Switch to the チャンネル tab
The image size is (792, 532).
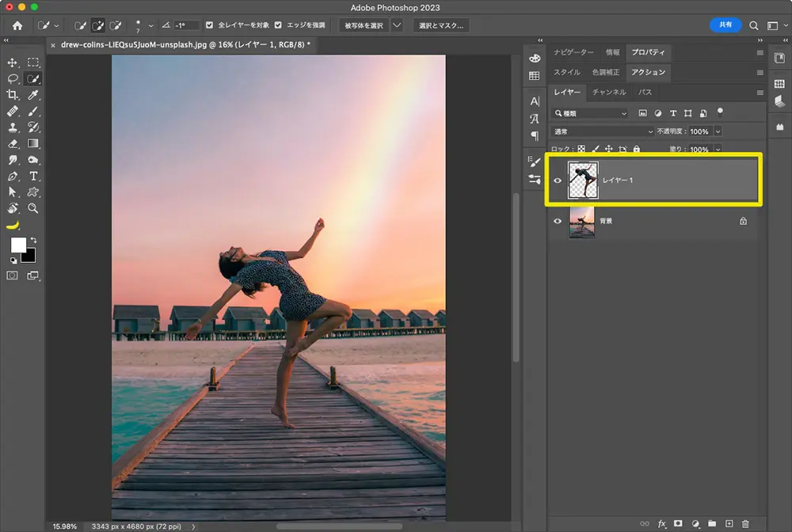(x=609, y=93)
